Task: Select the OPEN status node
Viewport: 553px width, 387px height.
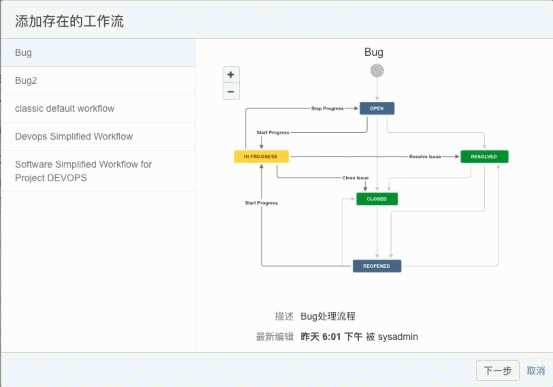Action: [x=377, y=108]
